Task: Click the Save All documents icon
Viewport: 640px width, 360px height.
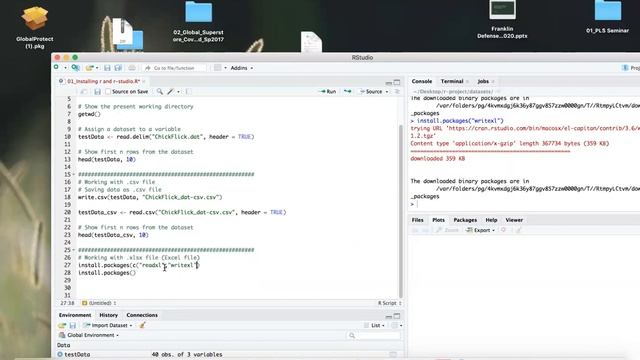Action: pyautogui.click(x=118, y=68)
